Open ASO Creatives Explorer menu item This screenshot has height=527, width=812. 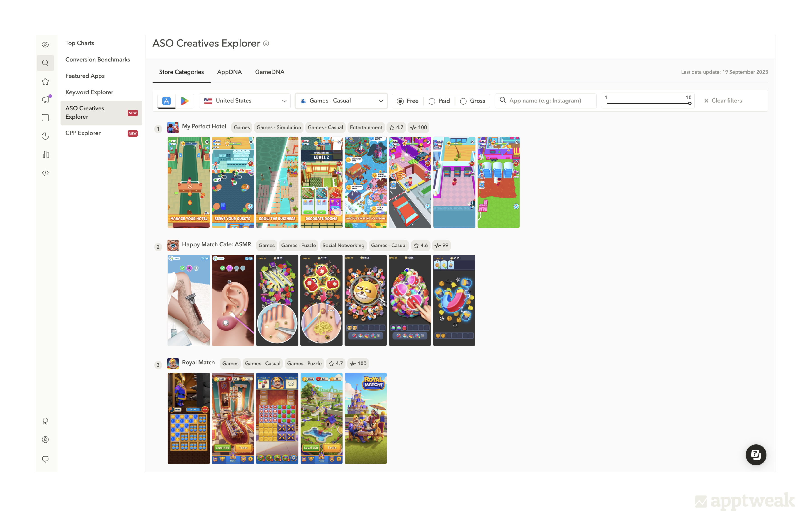(x=101, y=113)
